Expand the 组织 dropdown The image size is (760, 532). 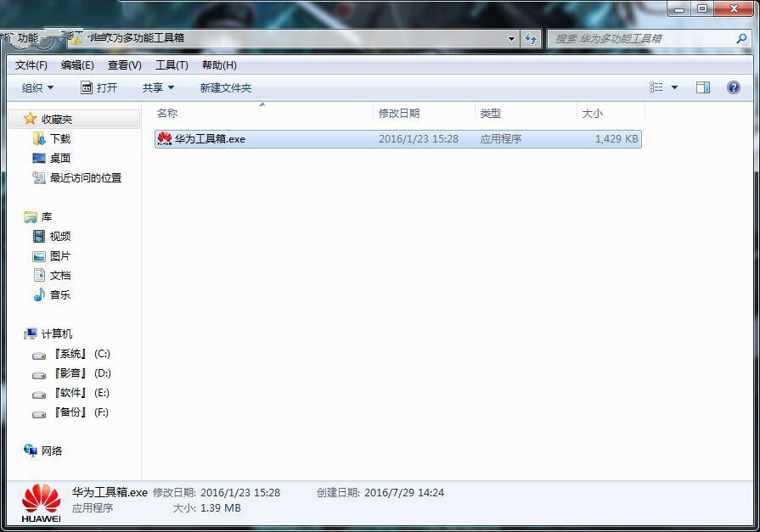pos(37,87)
